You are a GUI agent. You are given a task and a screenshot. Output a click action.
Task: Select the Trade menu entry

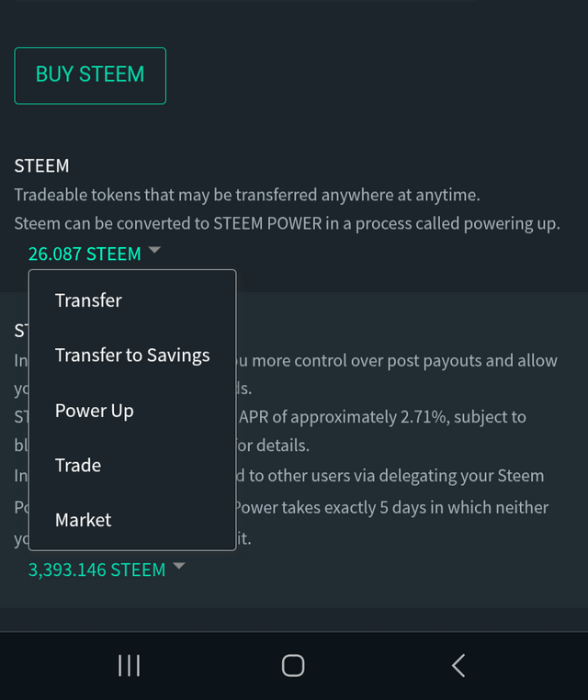(78, 465)
